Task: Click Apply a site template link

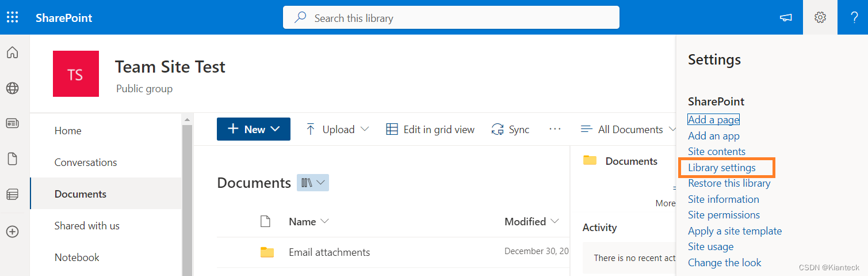Action: (735, 231)
